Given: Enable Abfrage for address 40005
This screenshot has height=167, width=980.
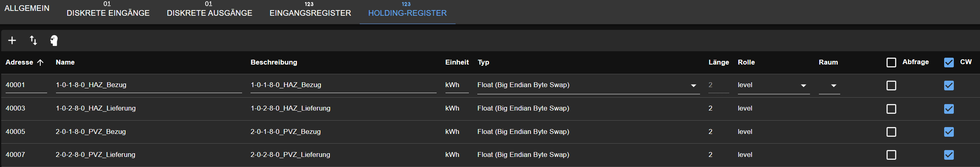Looking at the screenshot, I should [x=891, y=132].
